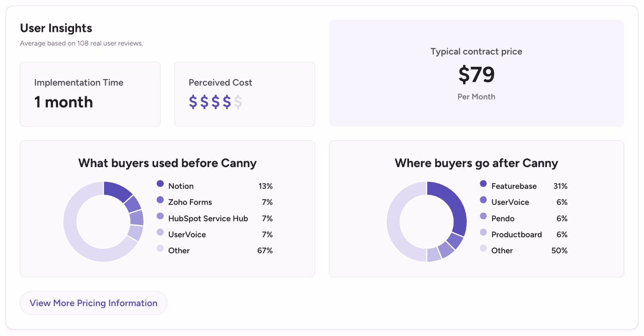Click the greyed-out fifth dollar sign
Viewport: 644px width, 336px height.
pos(238,102)
